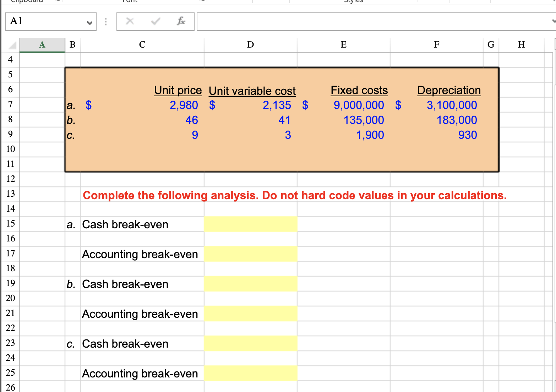The width and height of the screenshot is (556, 392).
Task: Select the cell with value 2,135
Action: [251, 105]
